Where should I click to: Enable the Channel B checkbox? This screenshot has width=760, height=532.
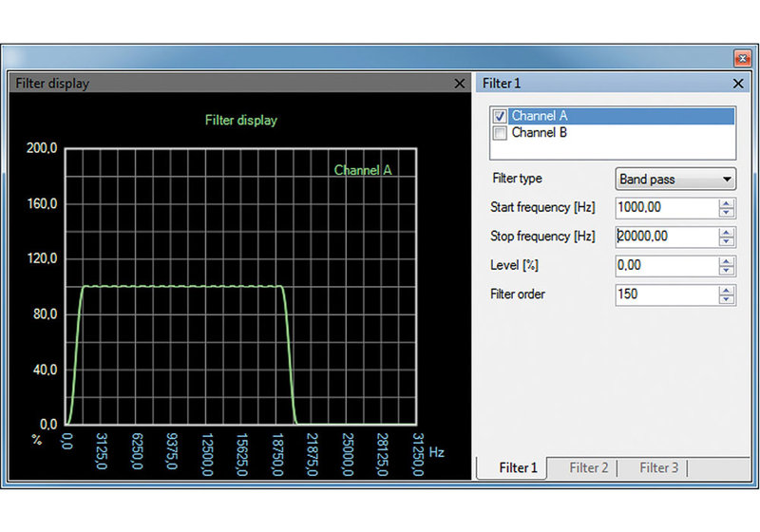[500, 133]
